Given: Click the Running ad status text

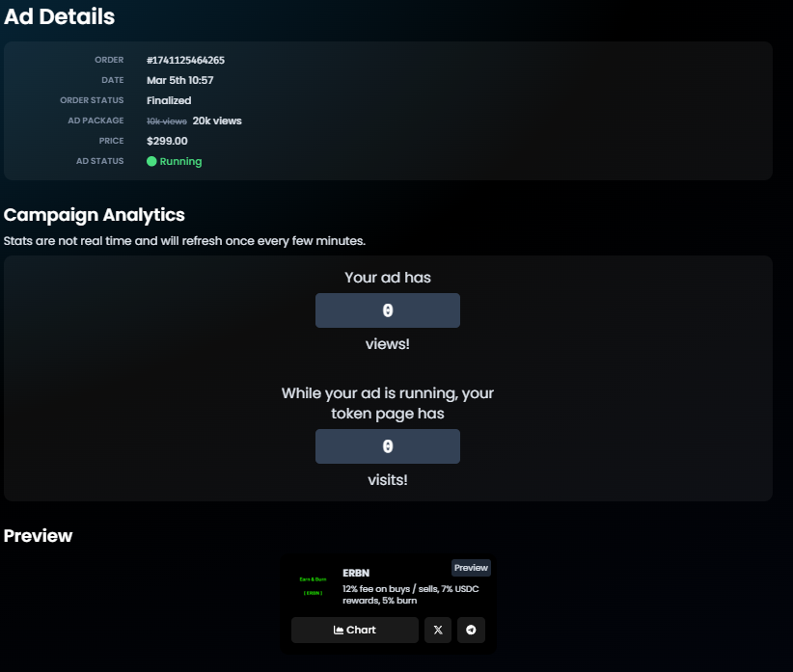Looking at the screenshot, I should (x=180, y=161).
